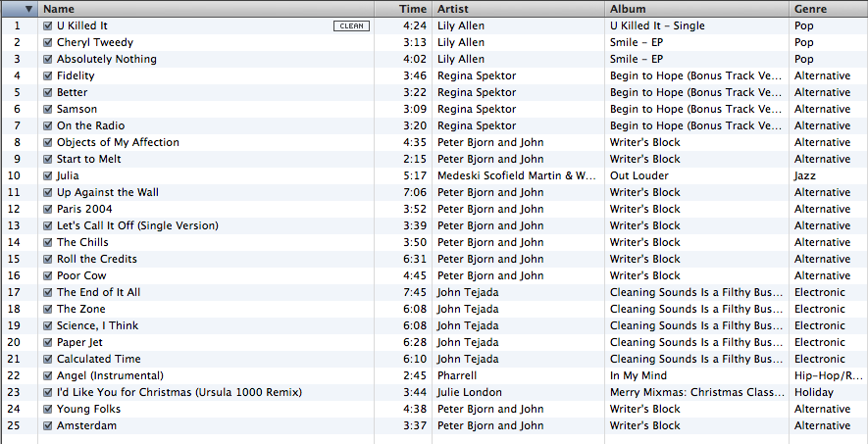Click the CLEAN badge on U Killed It
Screen dimensions: 868x444
pyautogui.click(x=351, y=26)
